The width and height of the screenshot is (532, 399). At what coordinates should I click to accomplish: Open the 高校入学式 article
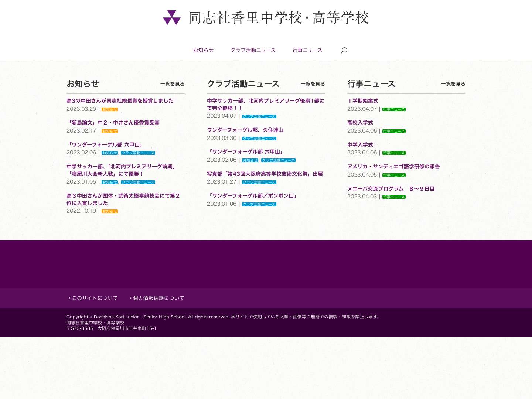[360, 123]
